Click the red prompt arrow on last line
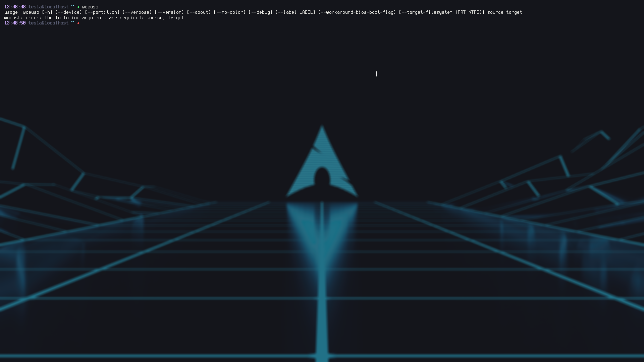 point(78,23)
